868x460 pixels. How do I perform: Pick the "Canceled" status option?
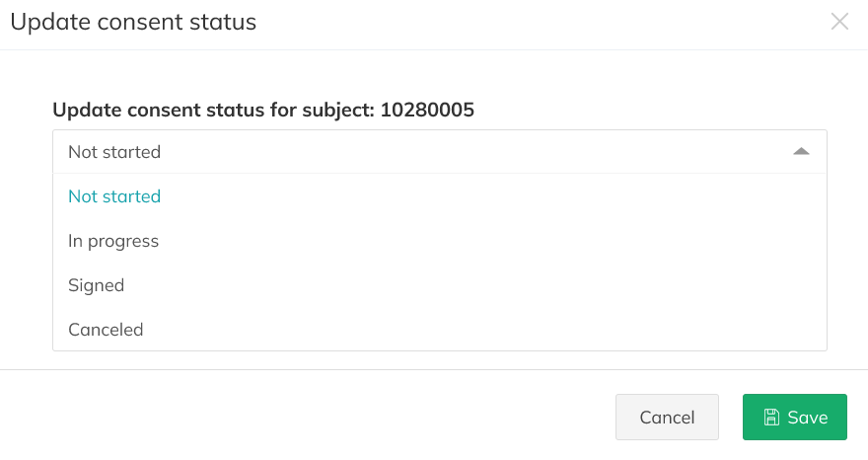(x=106, y=330)
